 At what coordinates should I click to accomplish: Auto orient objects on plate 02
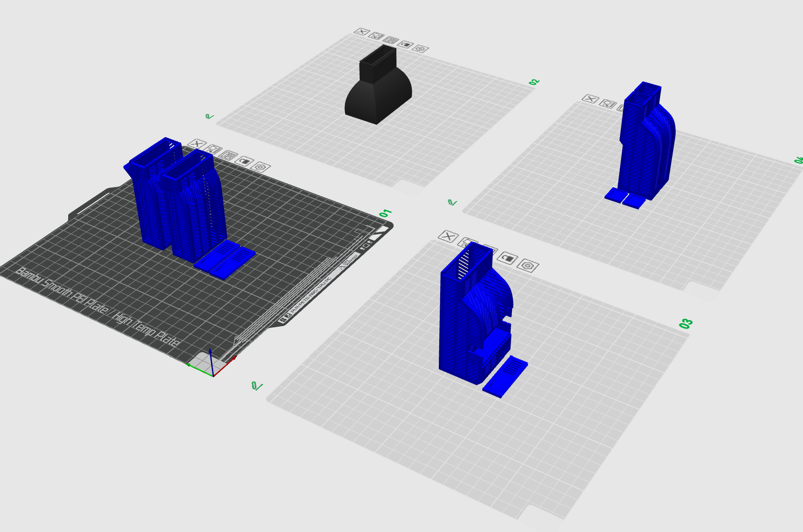tap(377, 36)
